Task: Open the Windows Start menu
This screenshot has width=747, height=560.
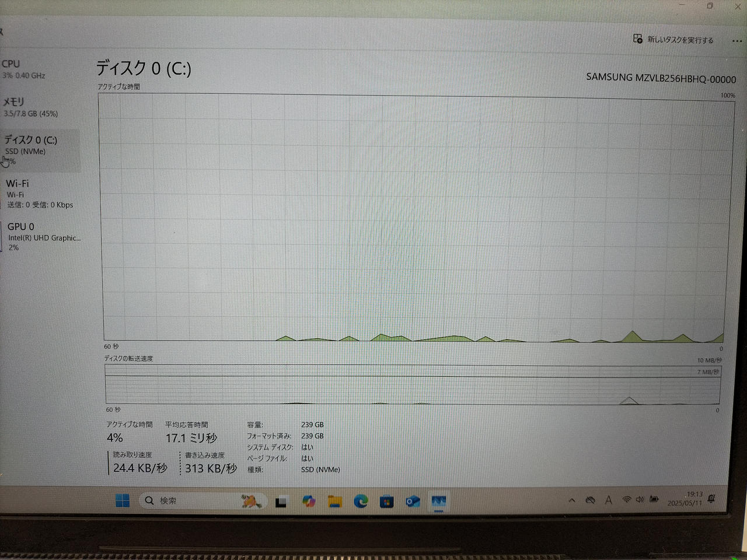Action: (x=123, y=501)
